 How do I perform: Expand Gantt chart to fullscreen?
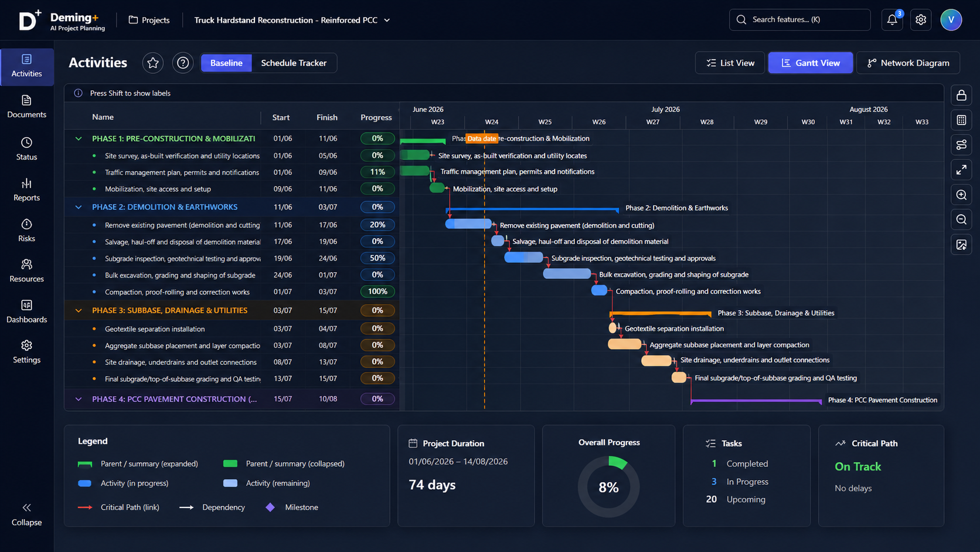pyautogui.click(x=961, y=170)
